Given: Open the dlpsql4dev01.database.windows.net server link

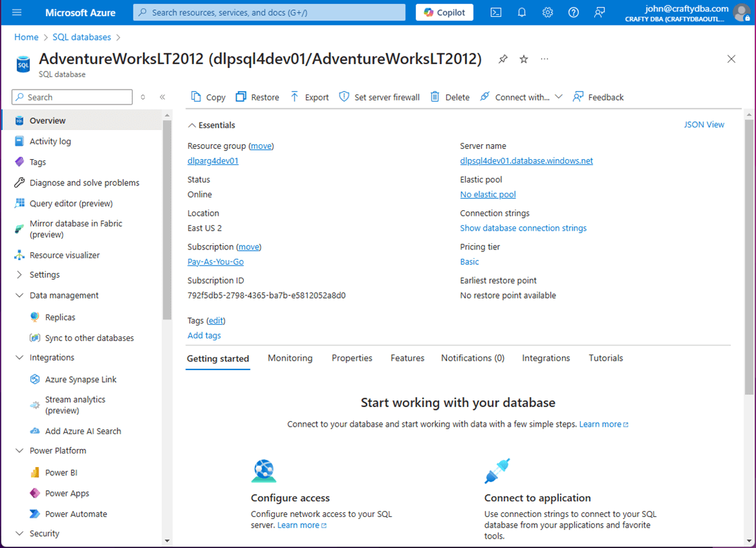Looking at the screenshot, I should coord(526,160).
